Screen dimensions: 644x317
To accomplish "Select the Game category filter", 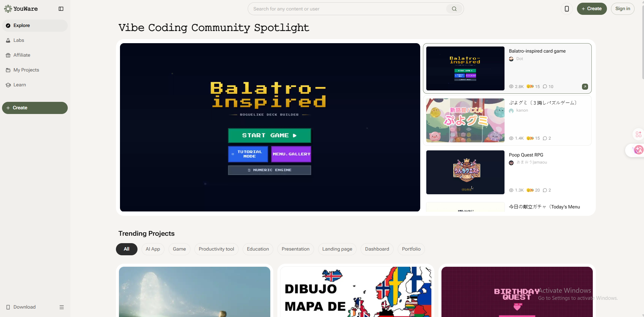I will coord(179,249).
